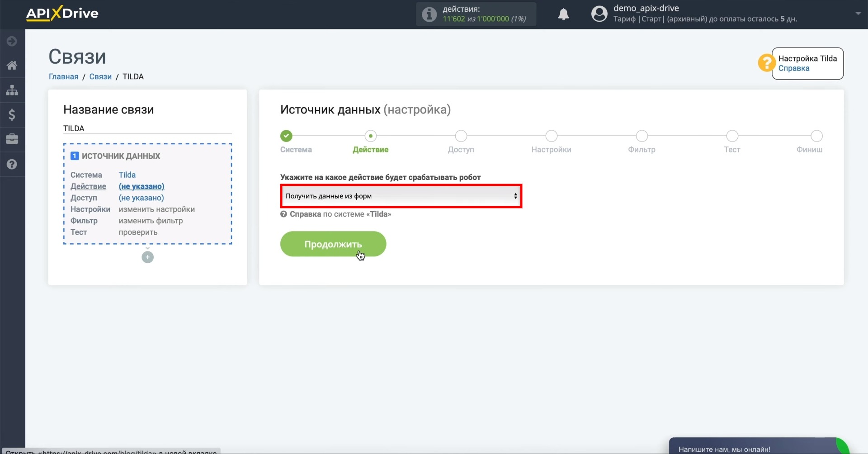Screen dimensions: 868x454
Task: Go to Связи breadcrumb
Action: (x=100, y=76)
